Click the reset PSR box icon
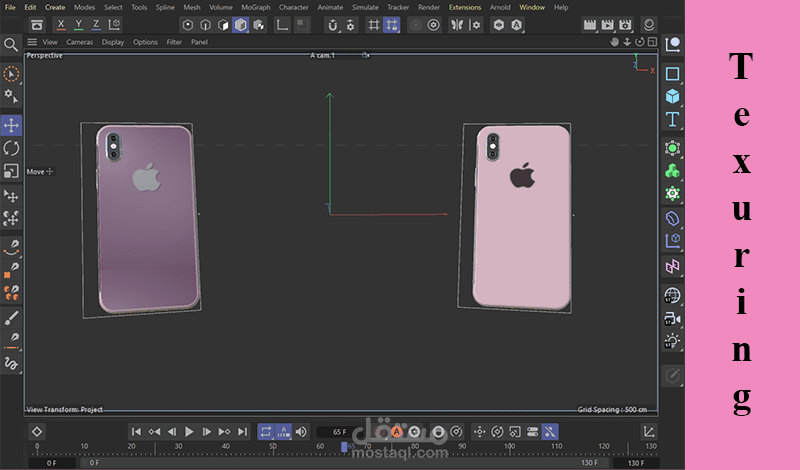The width and height of the screenshot is (800, 470). [37, 24]
